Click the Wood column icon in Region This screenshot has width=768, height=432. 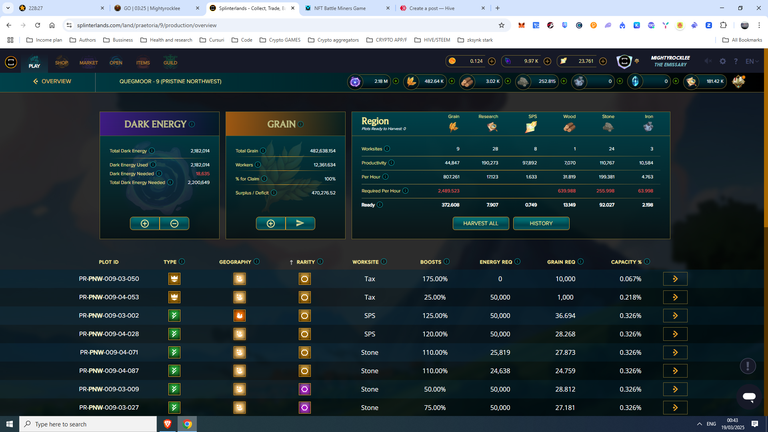[x=569, y=127]
